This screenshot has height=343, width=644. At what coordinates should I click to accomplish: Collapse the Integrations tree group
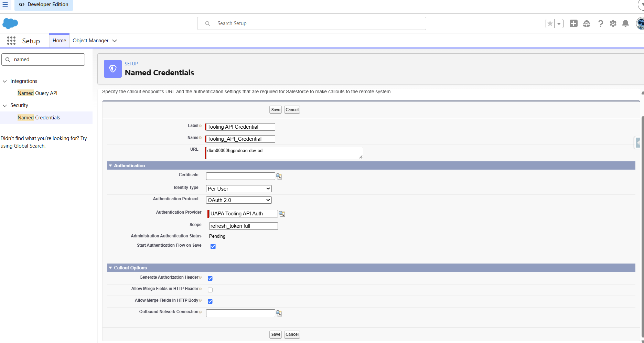(5, 82)
